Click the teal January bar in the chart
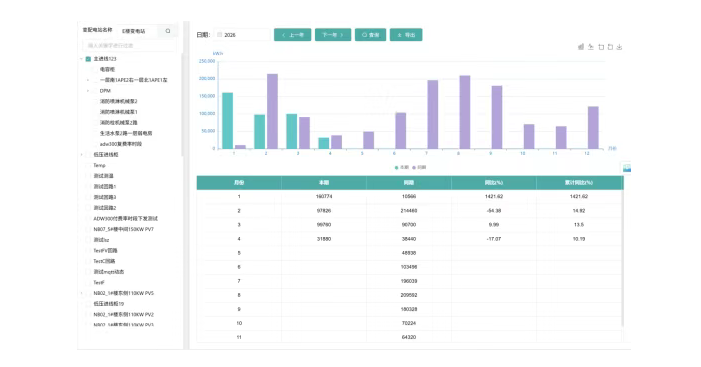The image size is (701, 367). click(x=228, y=121)
